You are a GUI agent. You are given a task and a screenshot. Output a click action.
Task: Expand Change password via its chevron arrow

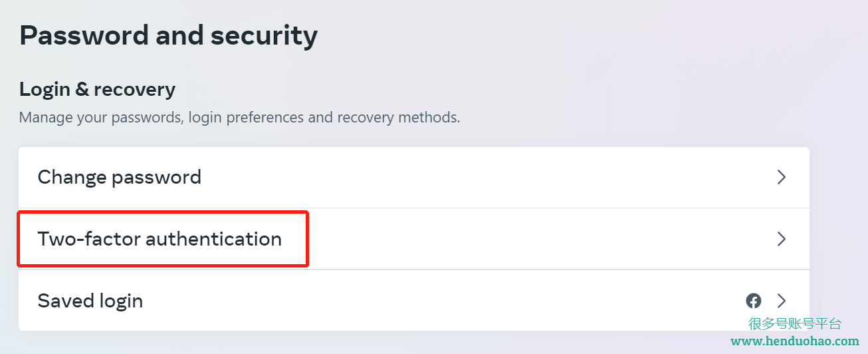pyautogui.click(x=782, y=177)
